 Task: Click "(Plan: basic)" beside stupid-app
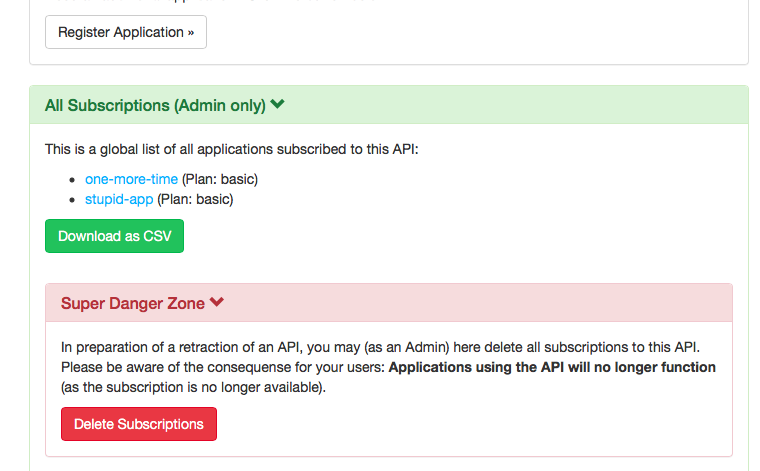[195, 199]
